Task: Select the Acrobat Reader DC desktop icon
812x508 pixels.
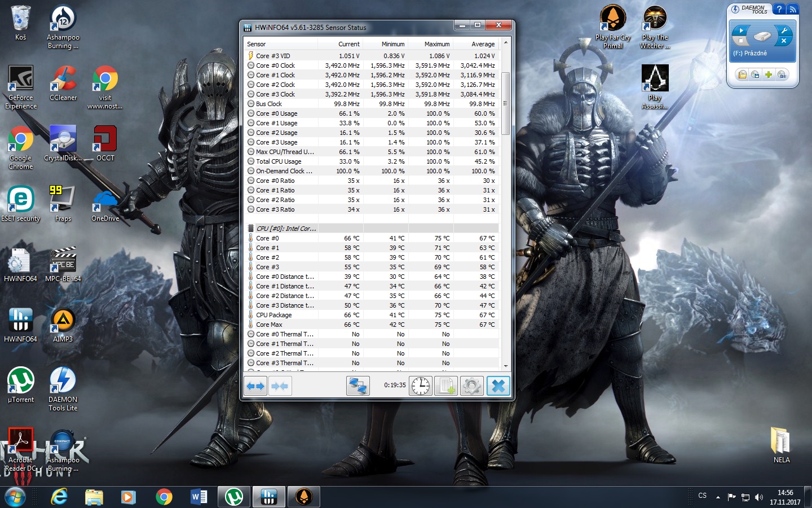Action: coord(21,450)
